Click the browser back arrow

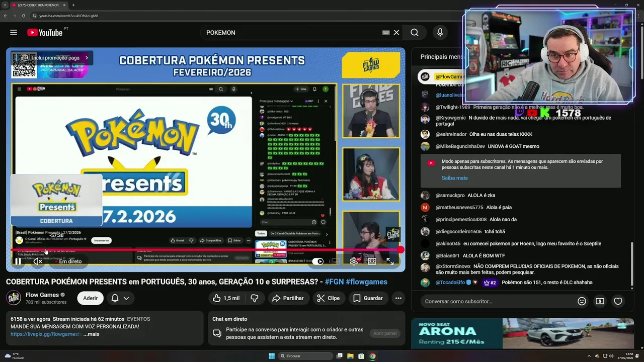pyautogui.click(x=6, y=16)
